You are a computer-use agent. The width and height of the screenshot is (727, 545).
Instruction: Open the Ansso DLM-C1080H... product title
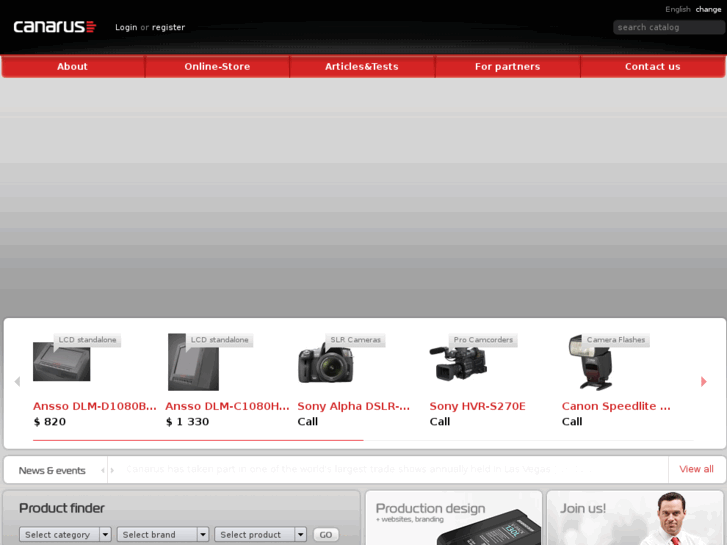click(227, 406)
